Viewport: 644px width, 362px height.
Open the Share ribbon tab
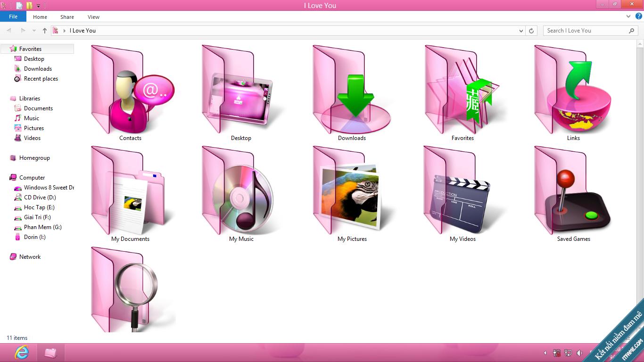[x=67, y=17]
